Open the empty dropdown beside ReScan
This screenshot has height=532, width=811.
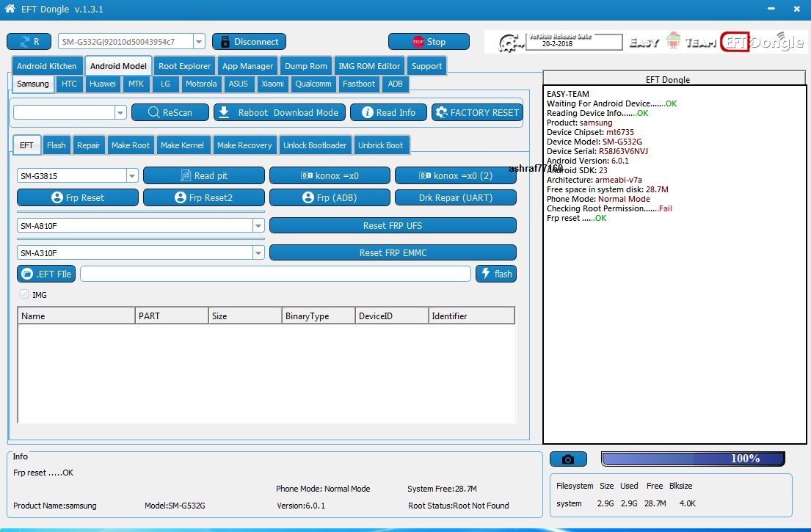tap(120, 112)
